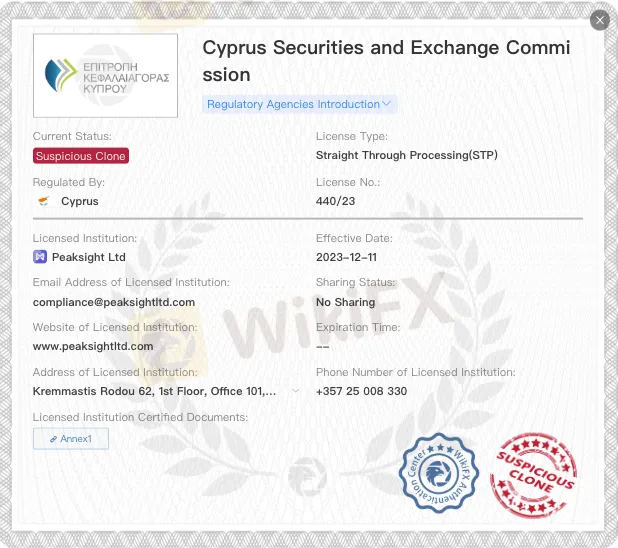Click the compliance@peaksightltd.com email address
The height and width of the screenshot is (548, 618).
[x=114, y=302]
